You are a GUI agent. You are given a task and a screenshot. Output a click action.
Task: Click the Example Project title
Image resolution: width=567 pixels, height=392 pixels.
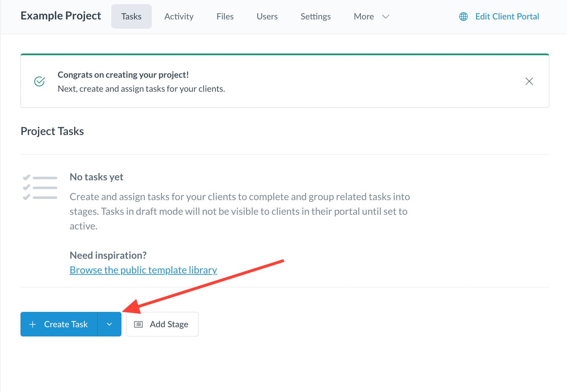coord(61,16)
